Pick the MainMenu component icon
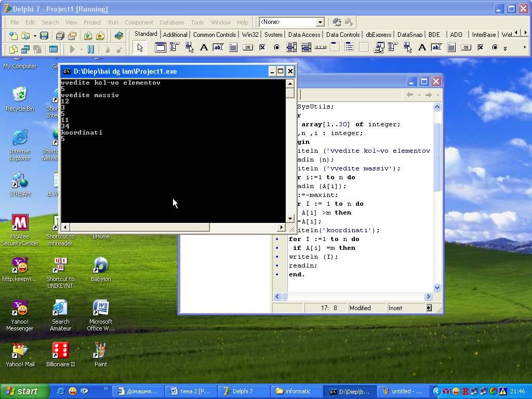Screen dimensions: 532x399 175,48
